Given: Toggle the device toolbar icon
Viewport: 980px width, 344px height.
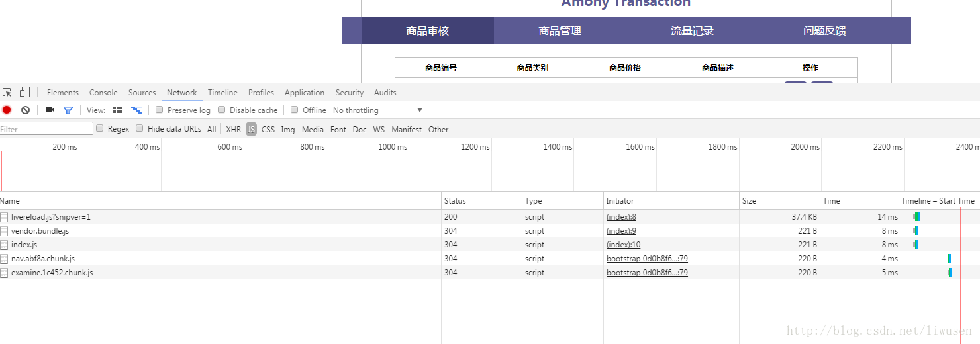Looking at the screenshot, I should tap(24, 93).
